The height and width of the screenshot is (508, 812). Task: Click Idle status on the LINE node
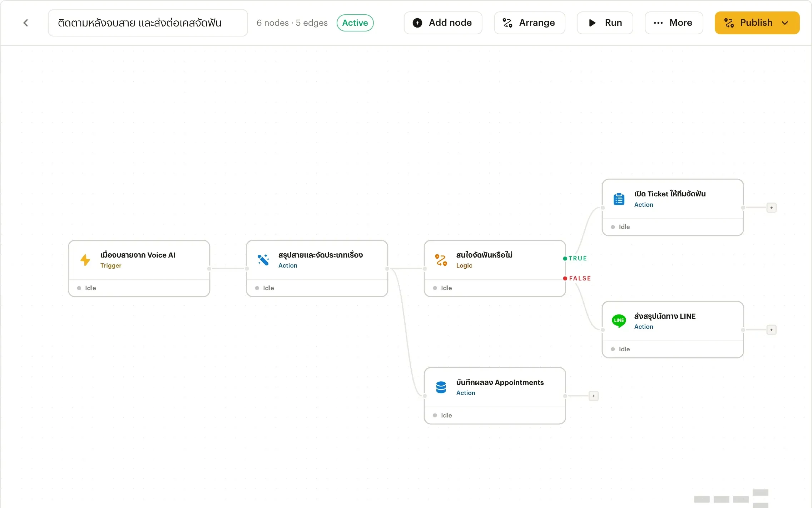[620, 349]
